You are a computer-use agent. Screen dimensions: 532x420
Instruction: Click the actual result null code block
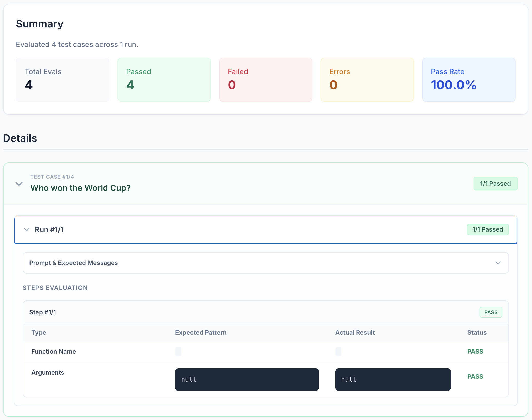pyautogui.click(x=393, y=379)
